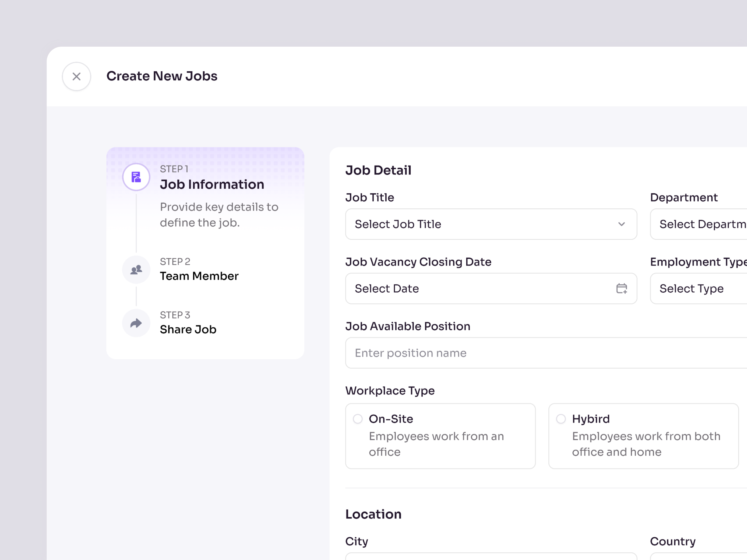The height and width of the screenshot is (560, 747).
Task: Go to the Step 2 Team Member label
Action: [x=199, y=276]
